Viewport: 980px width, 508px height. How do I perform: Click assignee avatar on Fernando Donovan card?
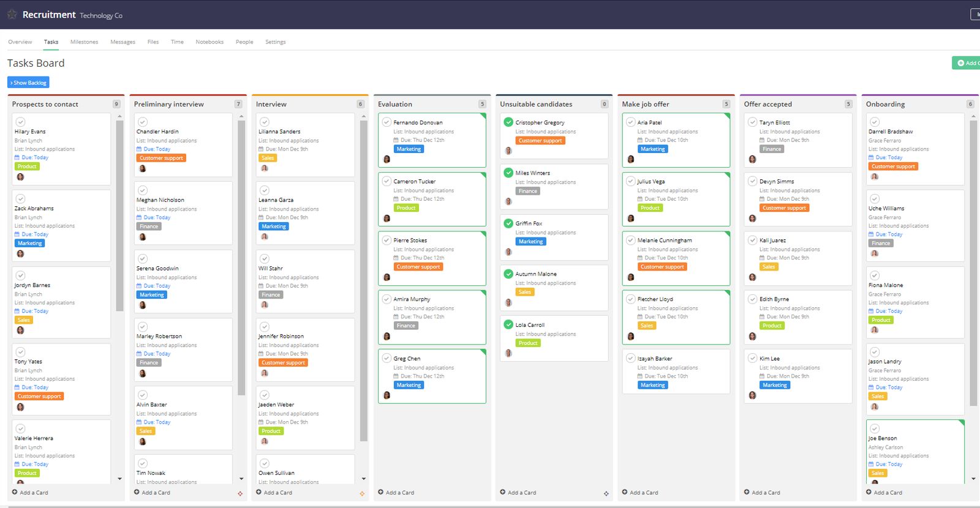point(386,159)
